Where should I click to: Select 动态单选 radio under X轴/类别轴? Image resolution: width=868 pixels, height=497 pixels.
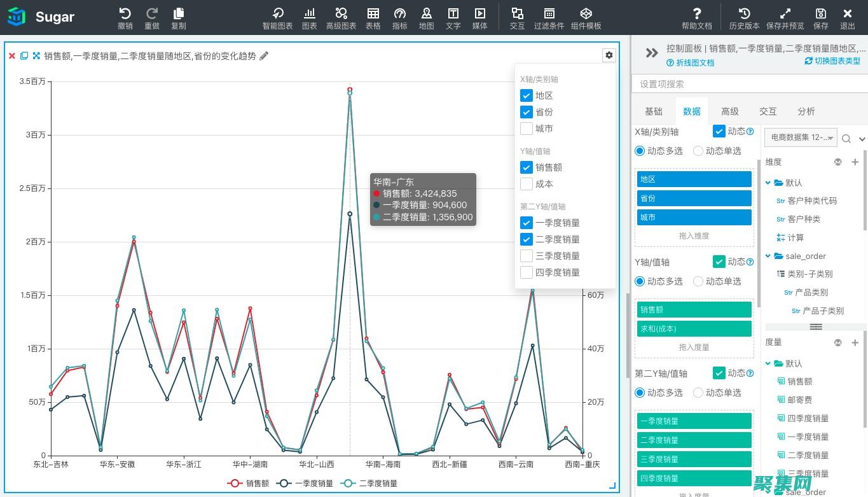click(x=698, y=151)
